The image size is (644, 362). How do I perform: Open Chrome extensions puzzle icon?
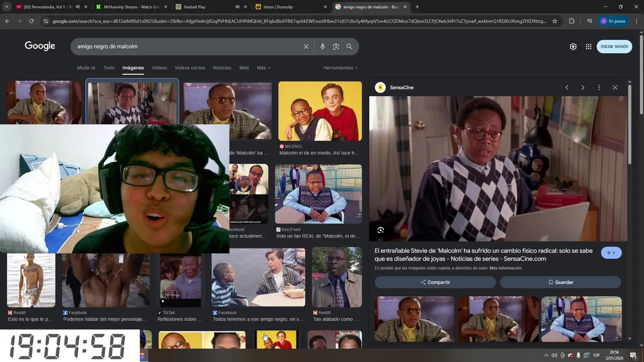click(572, 21)
